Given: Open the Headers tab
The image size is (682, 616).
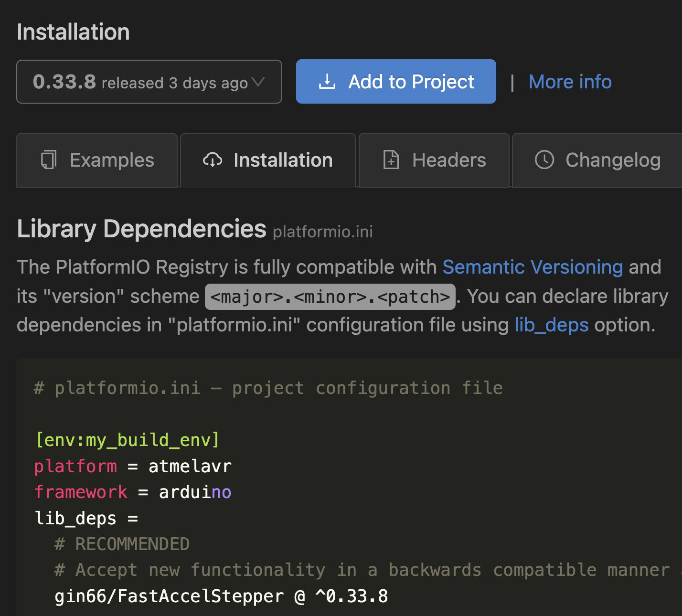Looking at the screenshot, I should [434, 160].
